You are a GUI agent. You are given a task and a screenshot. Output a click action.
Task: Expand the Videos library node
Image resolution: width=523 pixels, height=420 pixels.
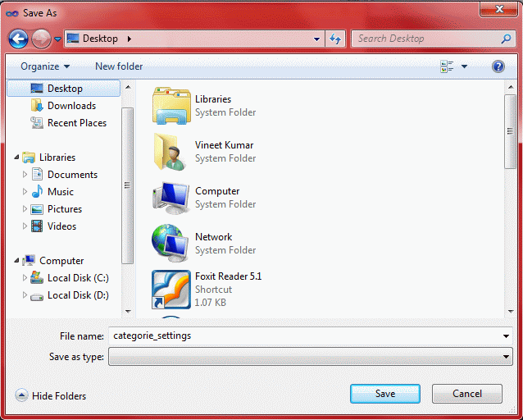25,226
